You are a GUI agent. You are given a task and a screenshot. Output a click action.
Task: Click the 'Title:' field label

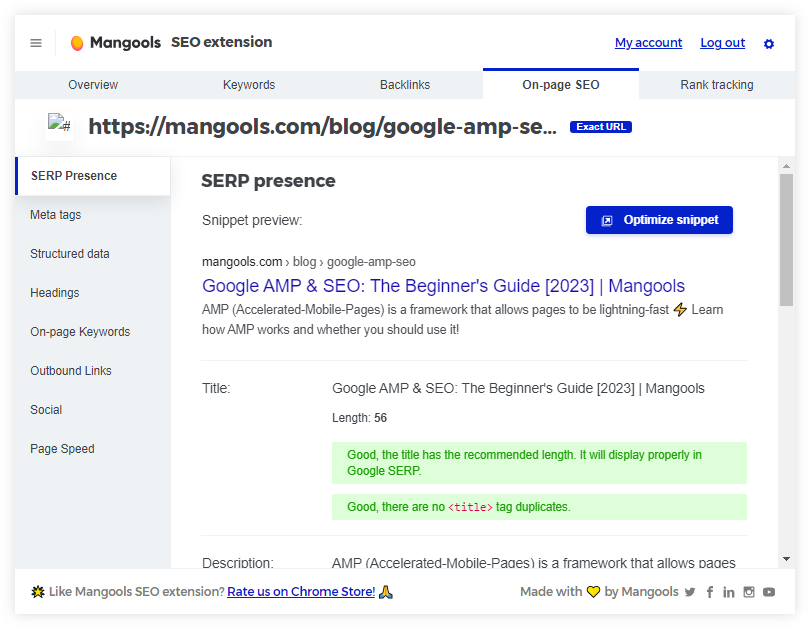[216, 388]
